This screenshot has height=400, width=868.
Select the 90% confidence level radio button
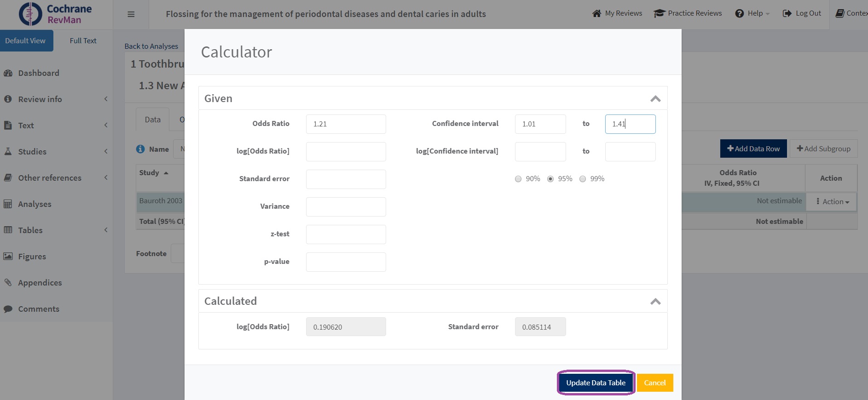(518, 179)
